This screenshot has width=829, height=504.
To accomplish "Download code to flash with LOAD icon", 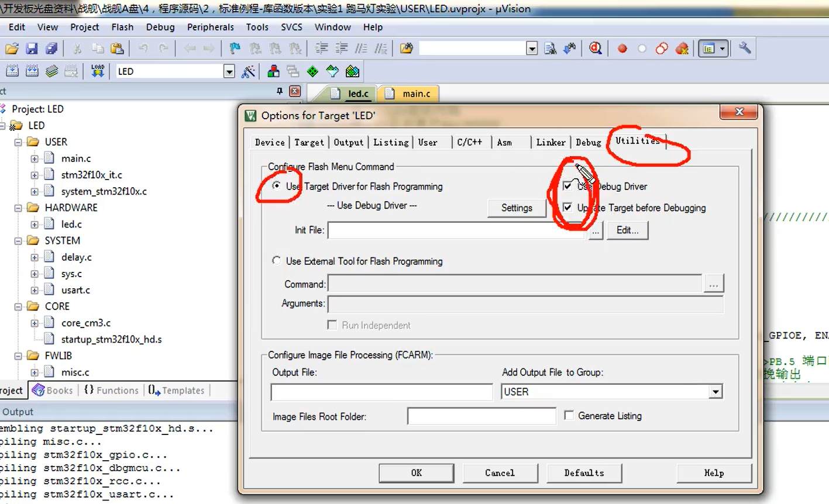I will 98,71.
